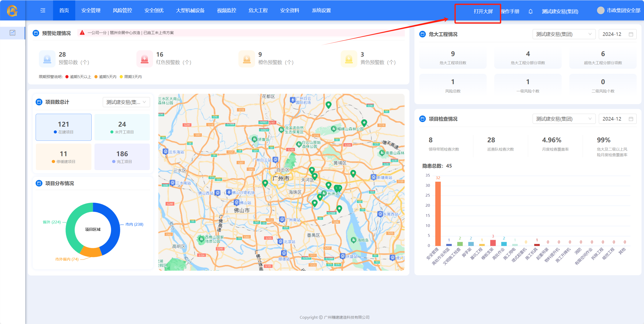Click the 广州白云国际机场 airport map marker

(x=292, y=100)
